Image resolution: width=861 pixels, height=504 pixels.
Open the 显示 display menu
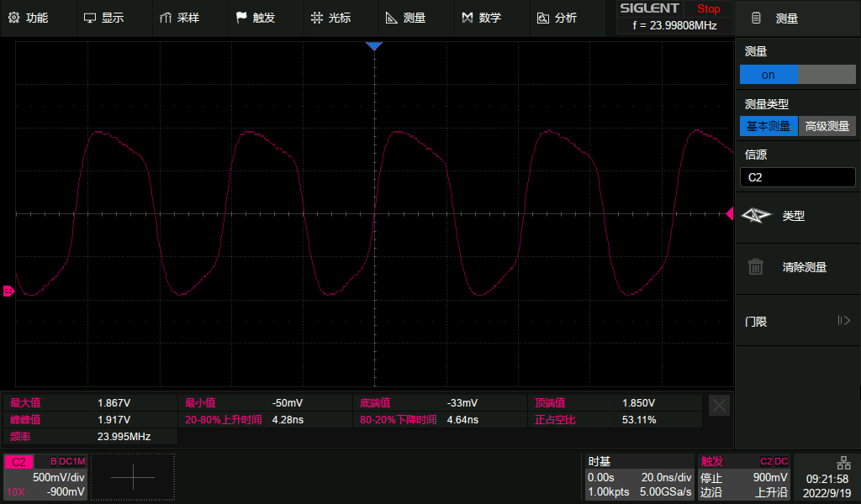point(90,18)
